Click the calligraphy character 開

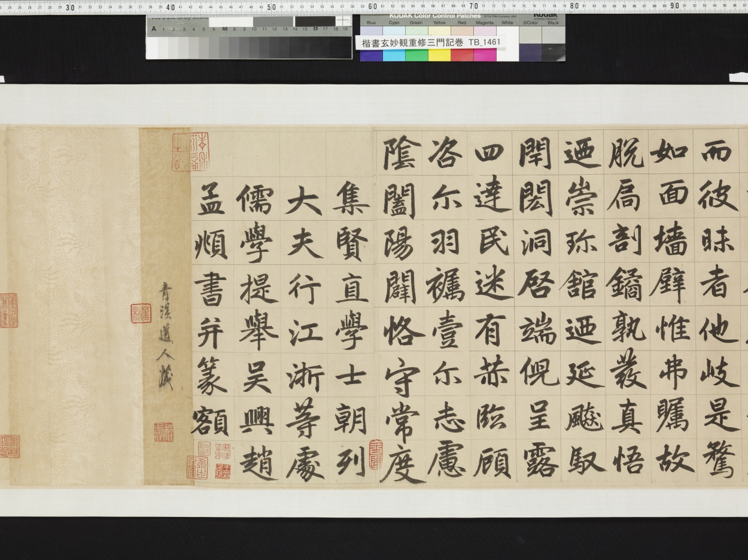[x=536, y=154]
